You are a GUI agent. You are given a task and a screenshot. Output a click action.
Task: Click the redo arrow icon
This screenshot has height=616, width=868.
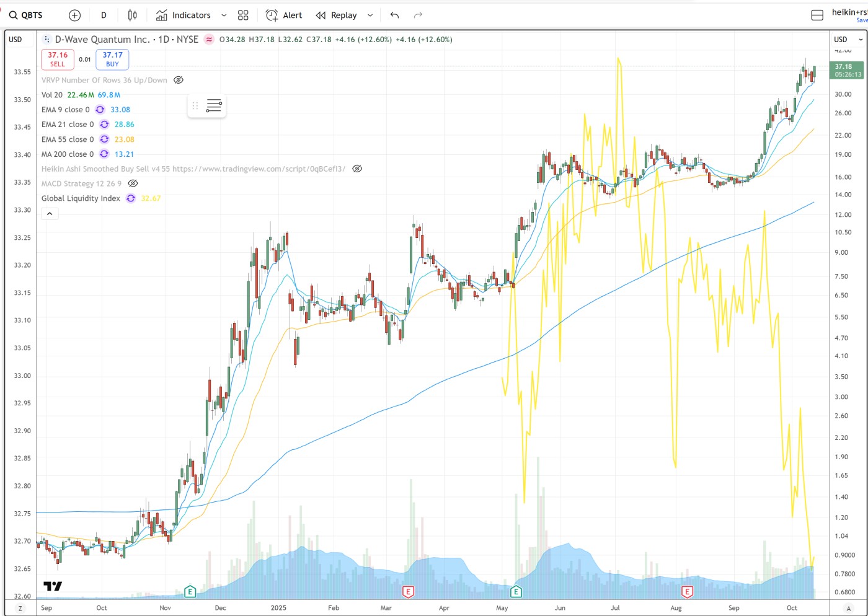(x=418, y=15)
